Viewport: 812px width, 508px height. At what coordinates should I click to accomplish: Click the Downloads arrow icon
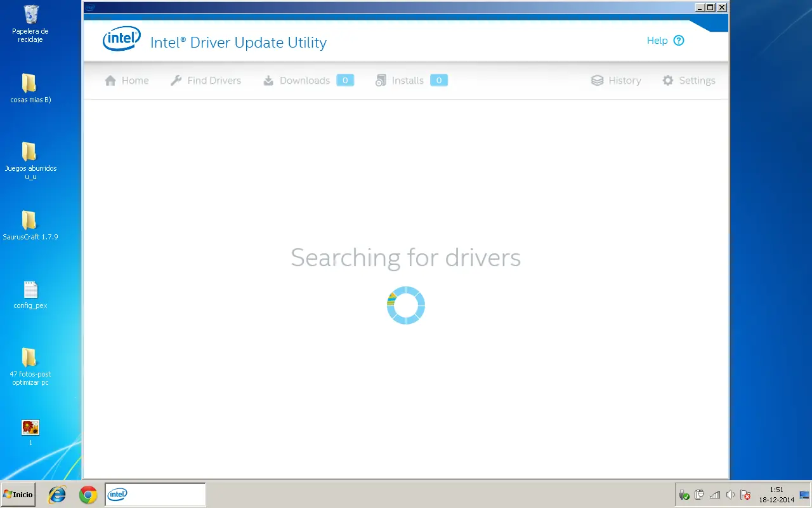(268, 81)
